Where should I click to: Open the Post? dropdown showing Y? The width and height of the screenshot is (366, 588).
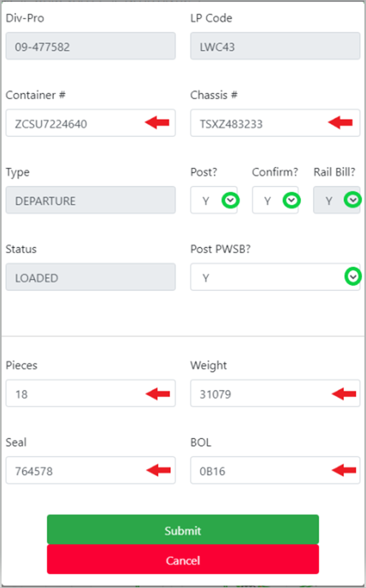pos(208,200)
